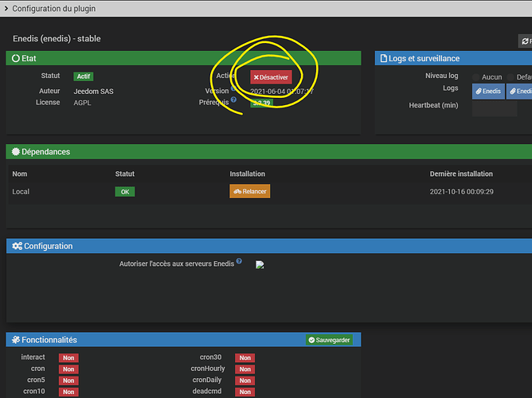The width and height of the screenshot is (532, 398).
Task: Click help icon beside Autoriser l'accès aux serveurs
Action: (239, 261)
